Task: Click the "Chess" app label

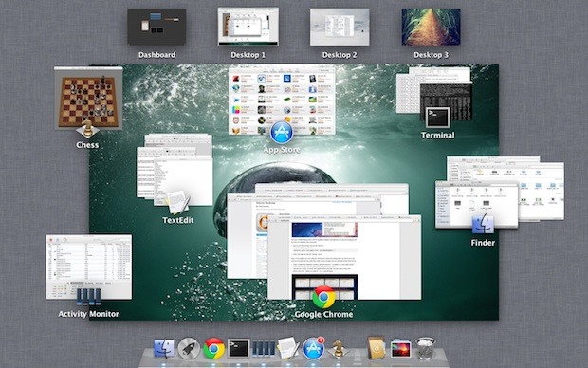Action: (87, 145)
